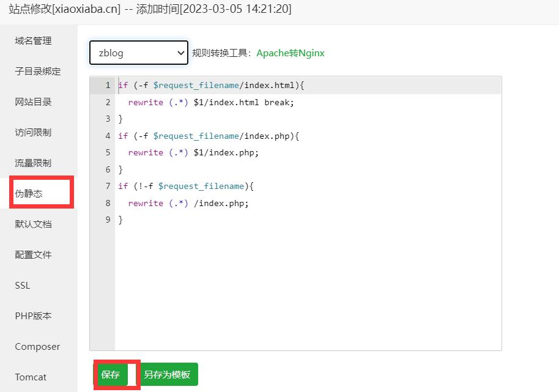Image resolution: width=559 pixels, height=392 pixels.
Task: Switch to 子目录绑定 tab
Action: (x=38, y=72)
